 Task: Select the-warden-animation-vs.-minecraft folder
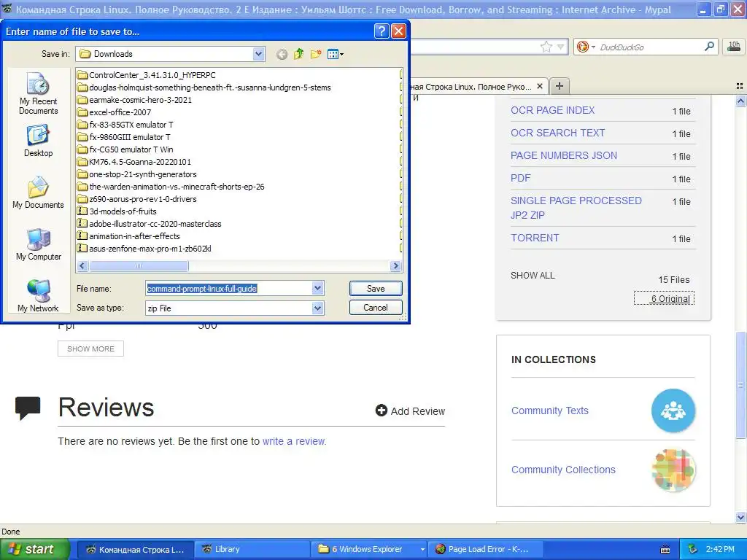pyautogui.click(x=171, y=187)
